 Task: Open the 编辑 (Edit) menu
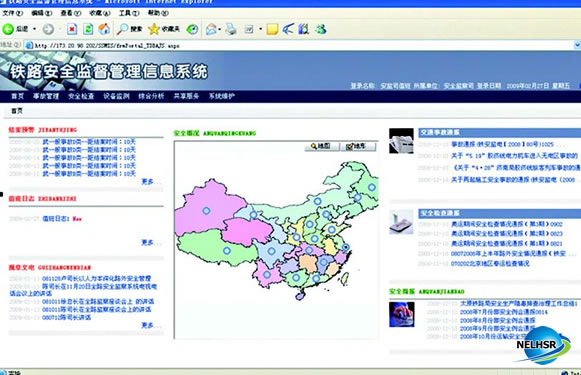(x=42, y=13)
